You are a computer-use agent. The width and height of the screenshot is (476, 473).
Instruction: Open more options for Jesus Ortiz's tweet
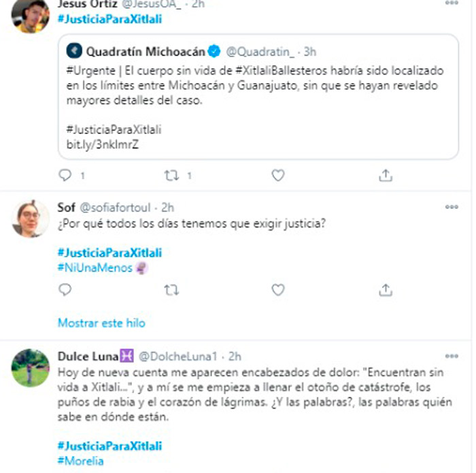[x=452, y=3]
